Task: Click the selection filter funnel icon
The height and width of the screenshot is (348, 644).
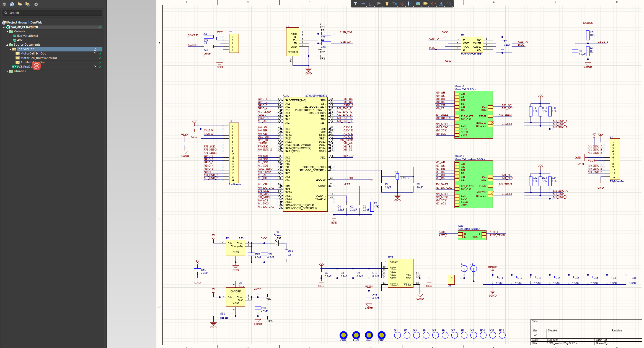Action: point(355,4)
